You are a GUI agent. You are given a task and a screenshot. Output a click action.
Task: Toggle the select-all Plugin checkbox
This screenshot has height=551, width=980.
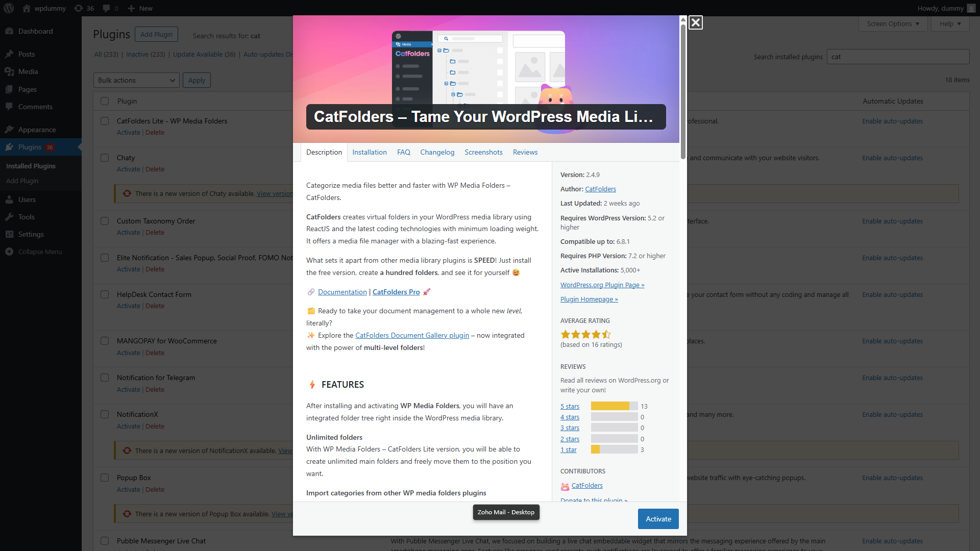pyautogui.click(x=105, y=101)
